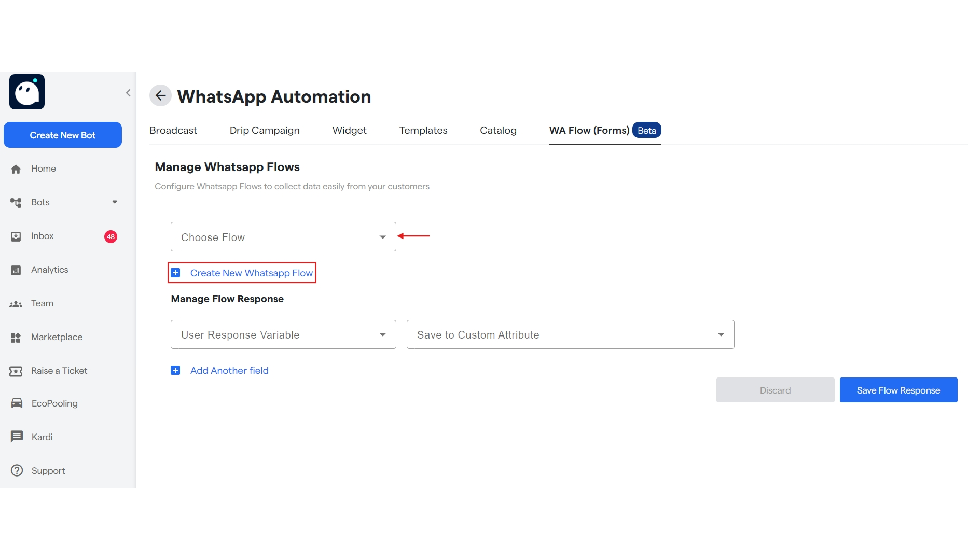Click the Discard button

(775, 390)
